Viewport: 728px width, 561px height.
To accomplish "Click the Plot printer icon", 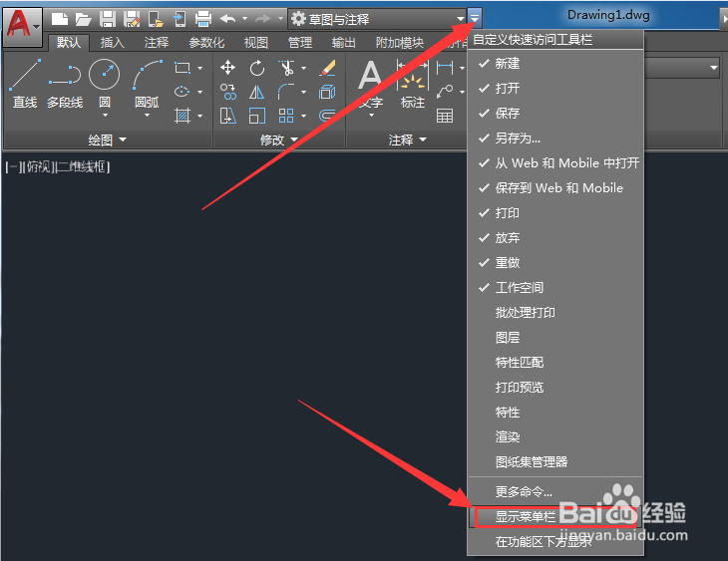I will tap(203, 19).
